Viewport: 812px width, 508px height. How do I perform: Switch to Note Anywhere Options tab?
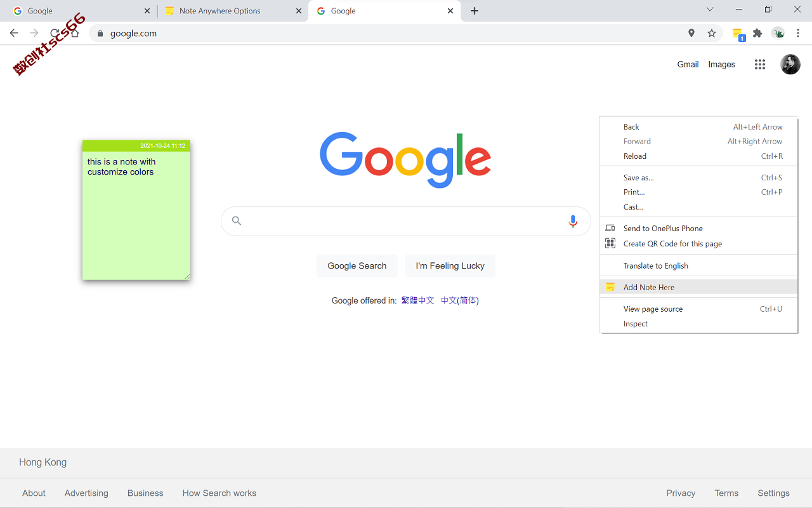(233, 11)
